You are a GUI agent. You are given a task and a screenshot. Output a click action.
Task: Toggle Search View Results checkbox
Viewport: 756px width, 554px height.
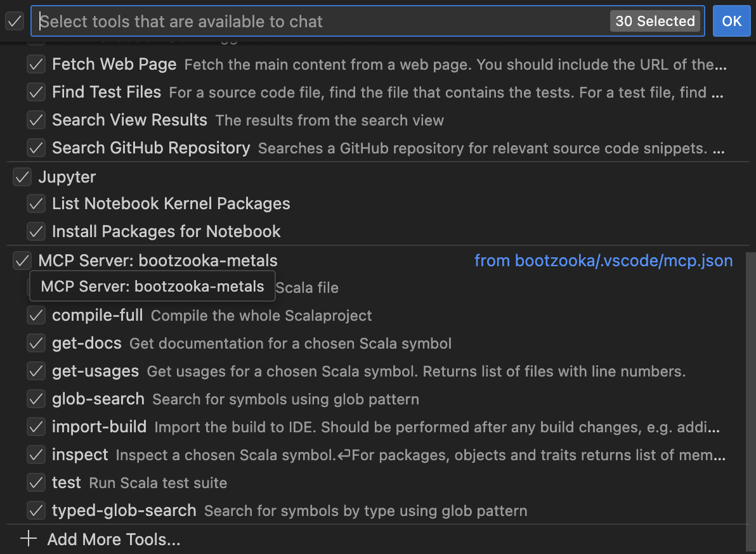[36, 120]
